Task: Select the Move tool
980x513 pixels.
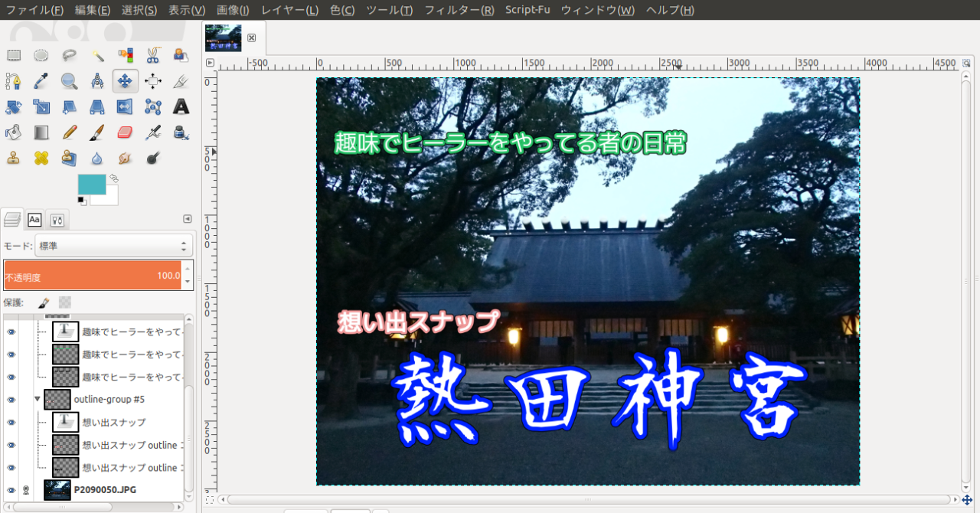Action: point(126,81)
